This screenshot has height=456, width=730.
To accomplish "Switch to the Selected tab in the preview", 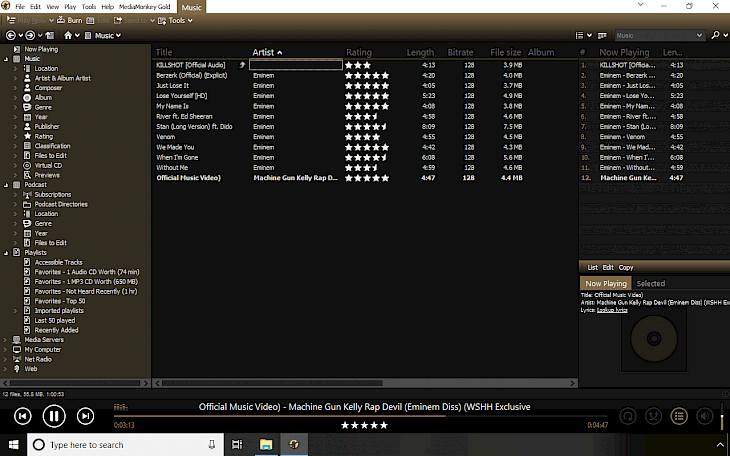I will [650, 283].
